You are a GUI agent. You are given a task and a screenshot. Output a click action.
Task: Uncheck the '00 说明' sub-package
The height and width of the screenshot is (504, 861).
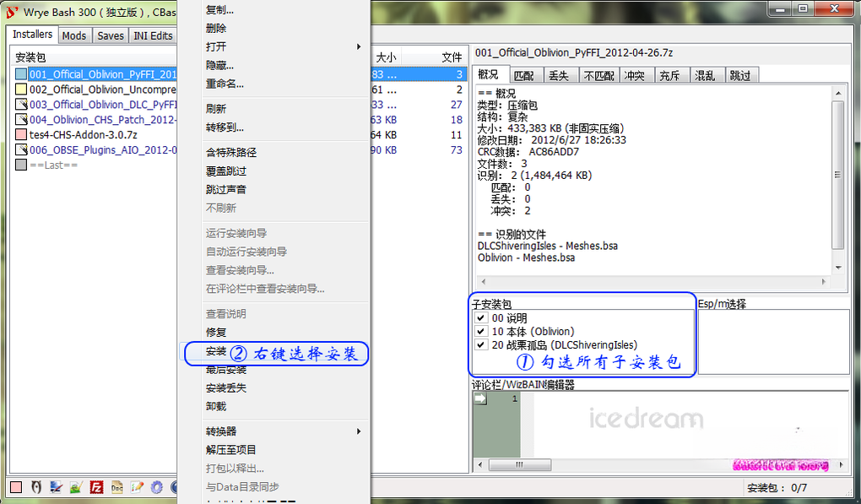481,318
